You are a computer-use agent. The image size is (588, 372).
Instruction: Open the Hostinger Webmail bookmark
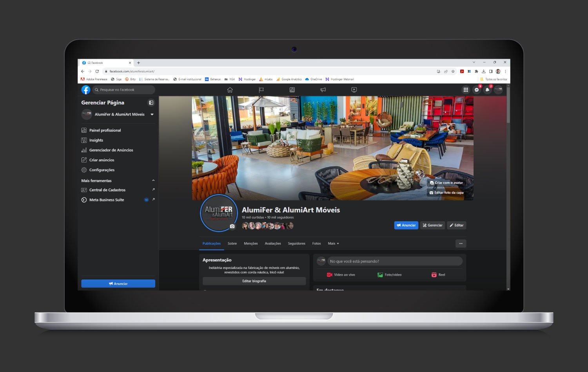coord(339,79)
